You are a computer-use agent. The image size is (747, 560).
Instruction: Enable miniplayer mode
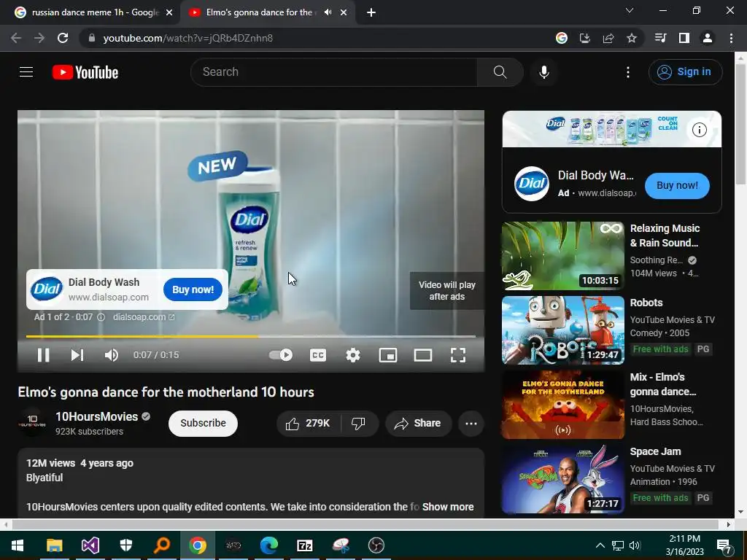coord(388,355)
